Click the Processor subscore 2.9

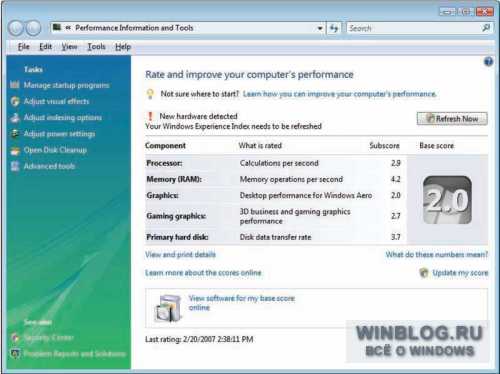(x=396, y=163)
